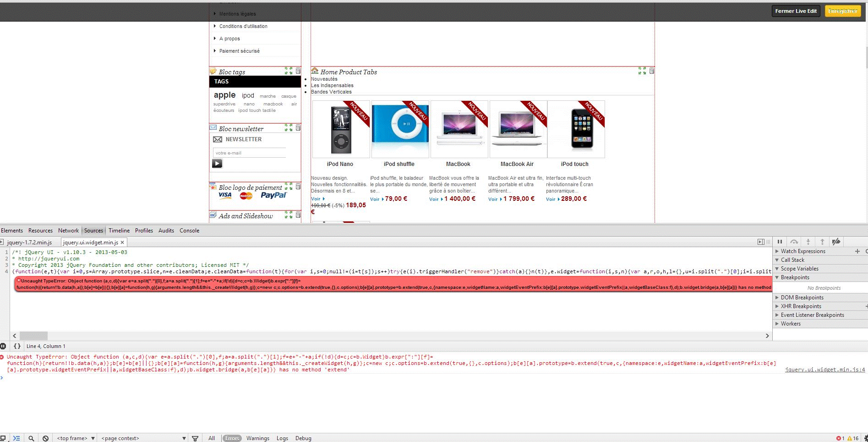Show All console message levels

pyautogui.click(x=212, y=438)
